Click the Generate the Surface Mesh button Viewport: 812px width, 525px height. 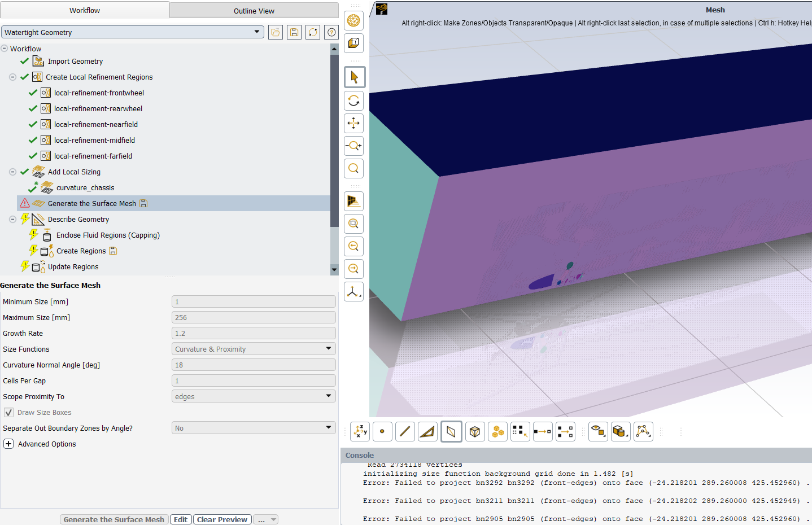(113, 520)
